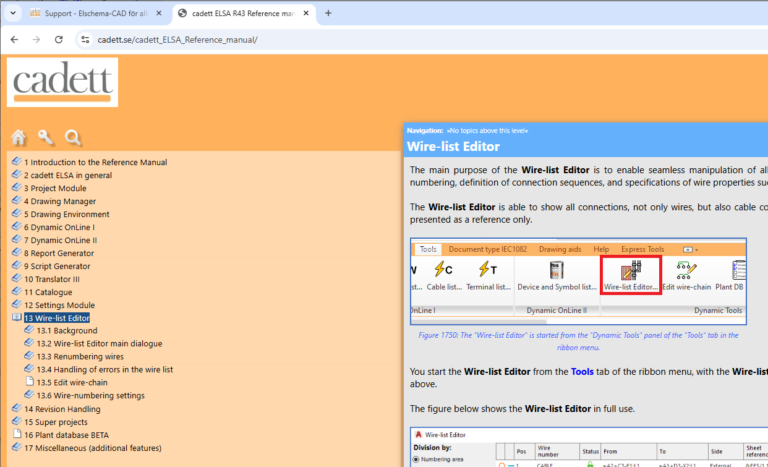
Task: Open subtopic 13.4 Handling of errors in the wire list
Action: click(x=105, y=370)
